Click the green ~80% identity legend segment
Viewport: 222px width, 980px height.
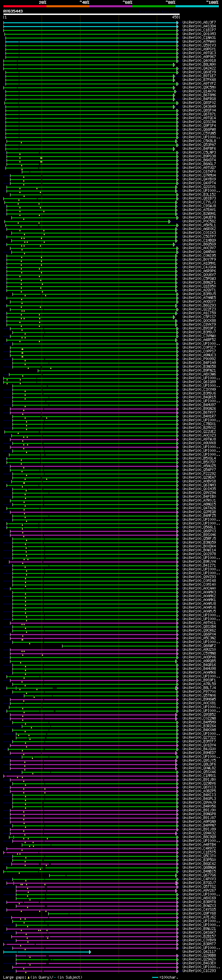[x=154, y=6]
